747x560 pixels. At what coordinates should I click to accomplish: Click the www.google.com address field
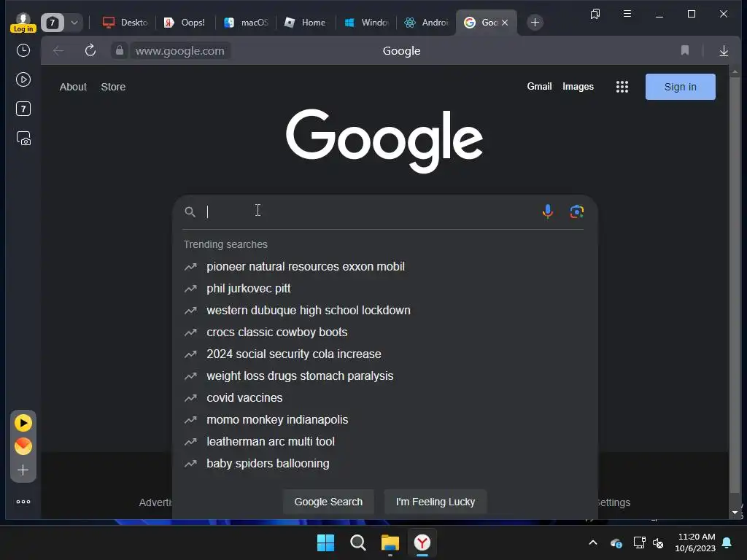[179, 51]
